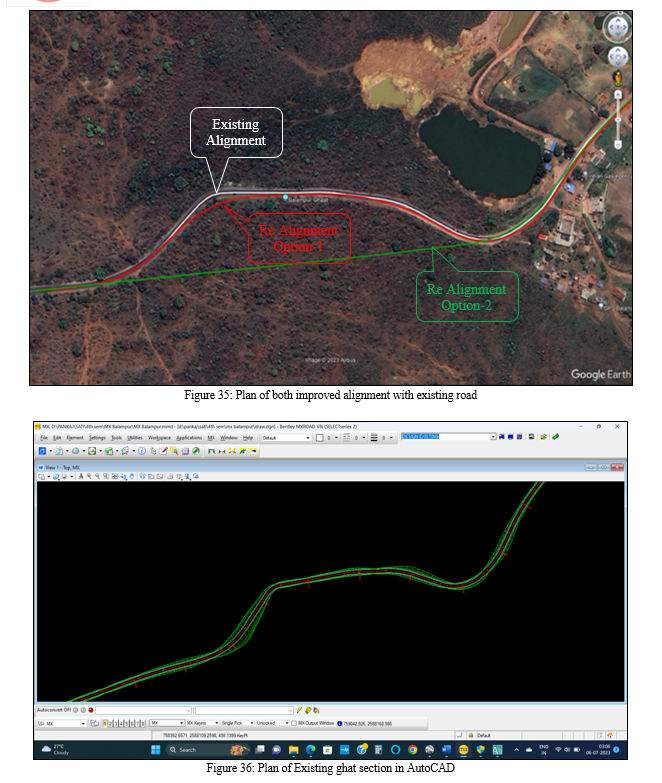The image size is (662, 783).
Task: Select view number 2 toggle button
Action: (x=110, y=724)
